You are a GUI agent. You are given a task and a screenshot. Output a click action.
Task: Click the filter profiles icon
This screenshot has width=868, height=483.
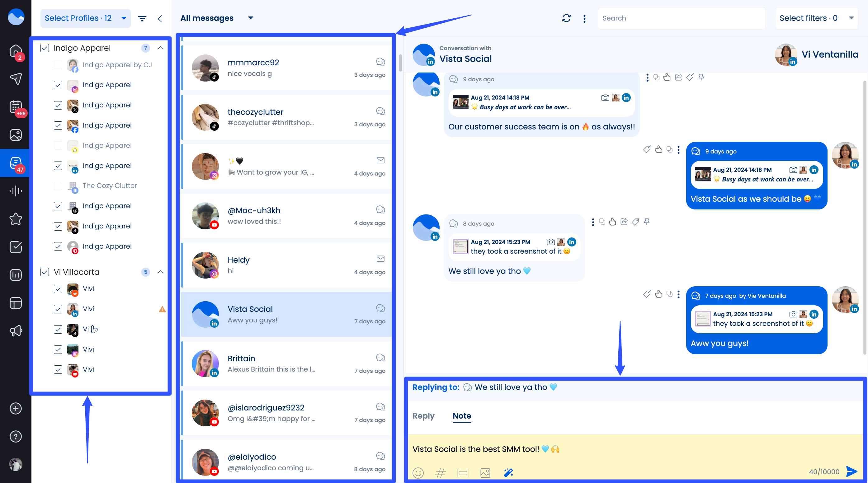coord(142,19)
